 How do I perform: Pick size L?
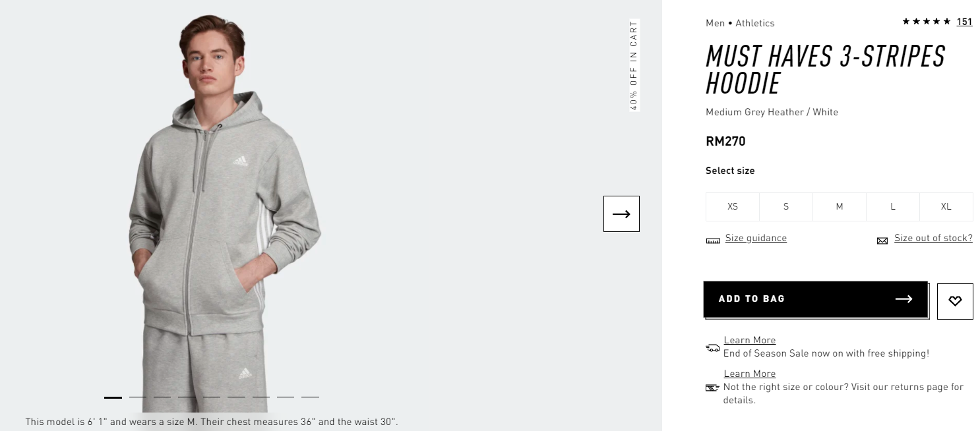(893, 206)
